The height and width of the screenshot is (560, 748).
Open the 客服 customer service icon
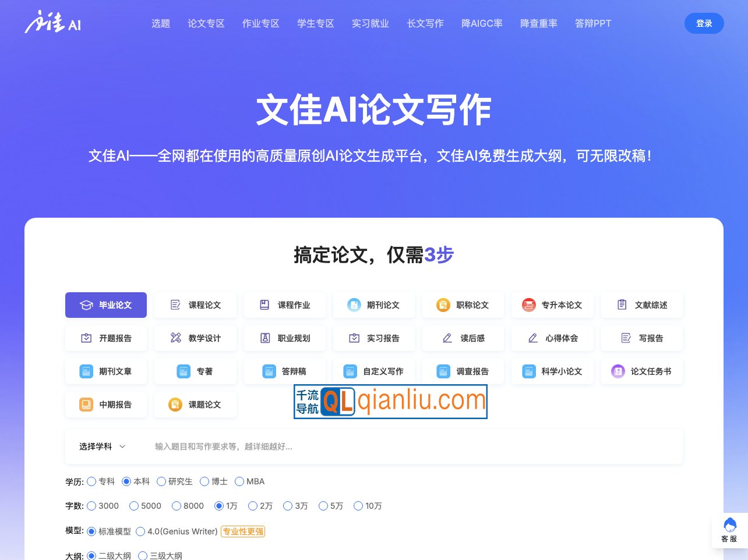[729, 526]
